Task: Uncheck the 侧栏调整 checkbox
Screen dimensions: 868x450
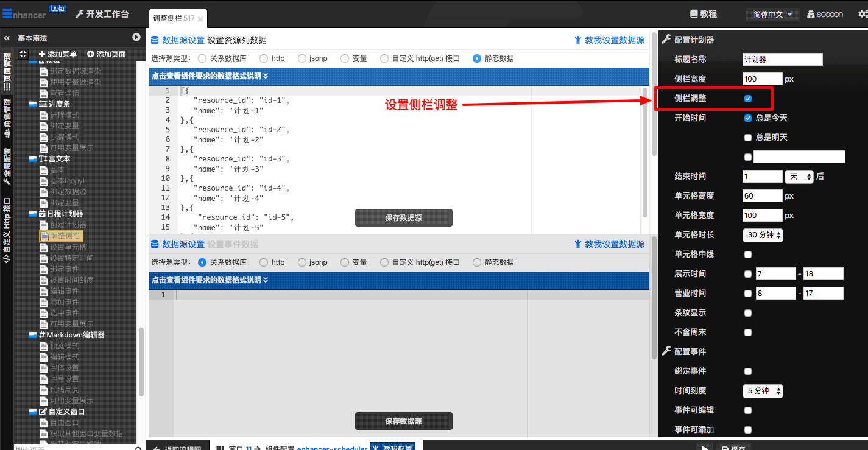Action: (748, 99)
